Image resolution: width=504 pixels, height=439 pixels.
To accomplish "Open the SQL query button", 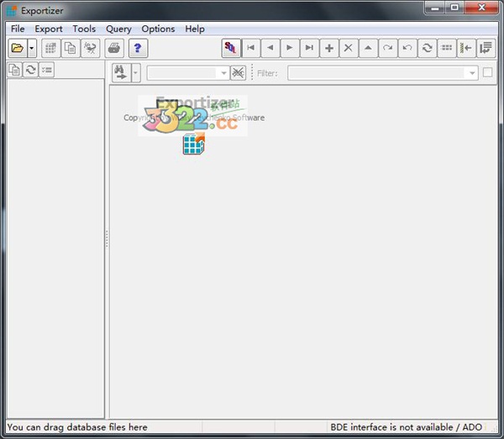I will [231, 48].
